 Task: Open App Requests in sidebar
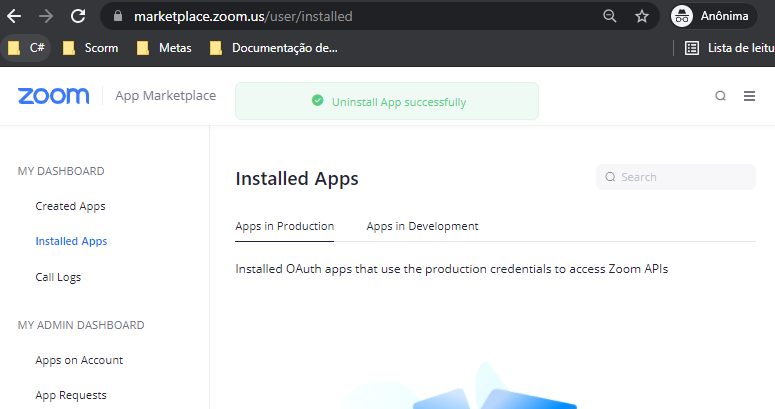click(71, 395)
